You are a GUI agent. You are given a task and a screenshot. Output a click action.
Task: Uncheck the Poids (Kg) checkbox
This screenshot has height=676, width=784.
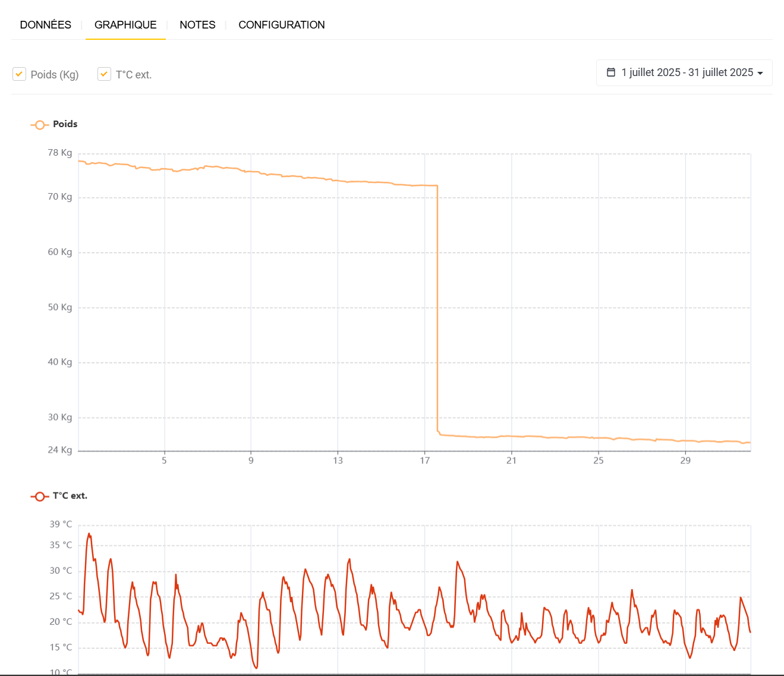tap(19, 74)
